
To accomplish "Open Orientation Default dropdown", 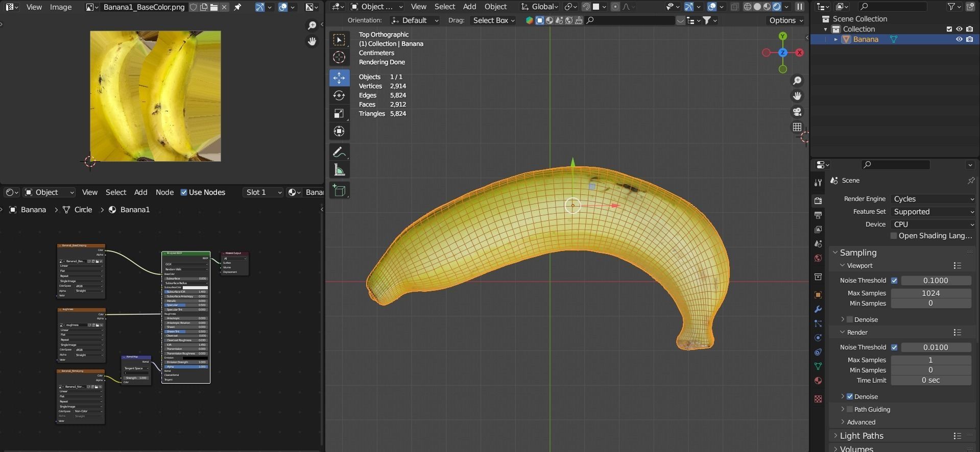I will (x=415, y=20).
